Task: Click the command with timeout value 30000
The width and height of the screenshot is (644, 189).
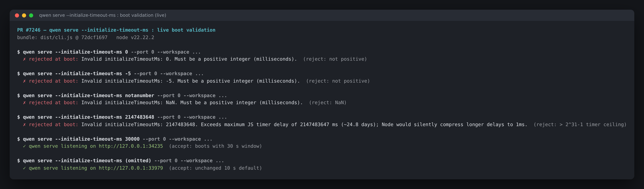Action: (115, 139)
